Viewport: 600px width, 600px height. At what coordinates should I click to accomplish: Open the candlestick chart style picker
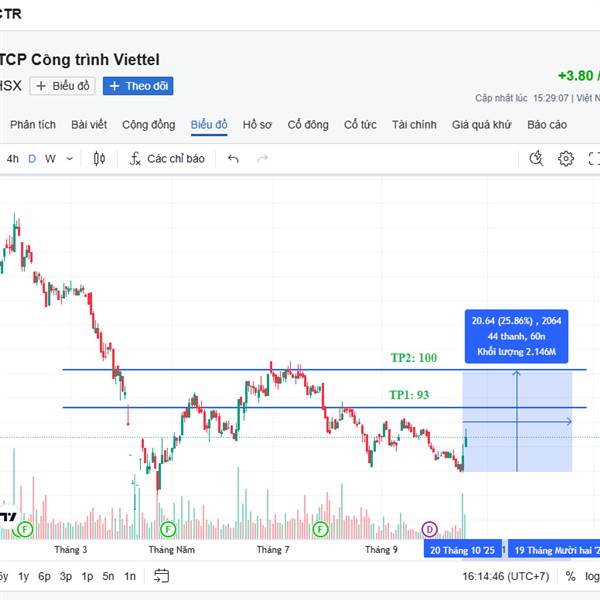99,158
